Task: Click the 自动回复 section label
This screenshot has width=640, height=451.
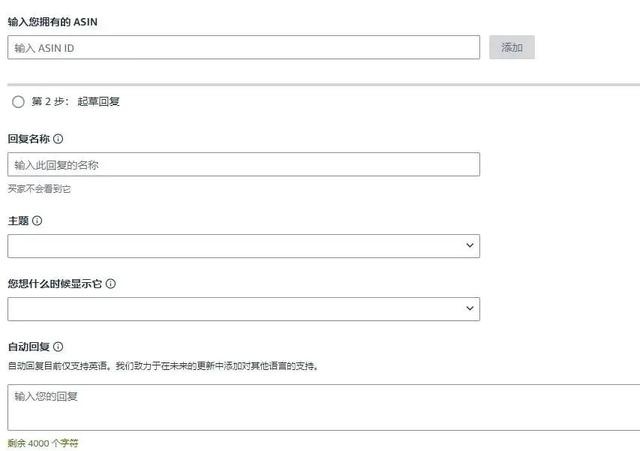Action: tap(29, 347)
